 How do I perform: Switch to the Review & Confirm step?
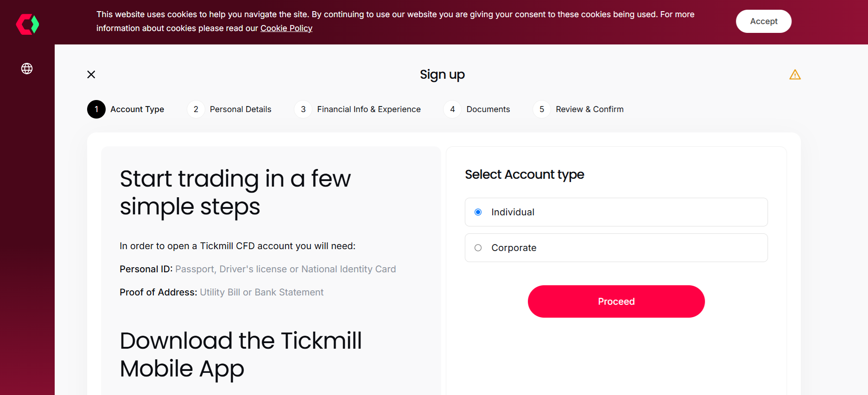(x=589, y=109)
